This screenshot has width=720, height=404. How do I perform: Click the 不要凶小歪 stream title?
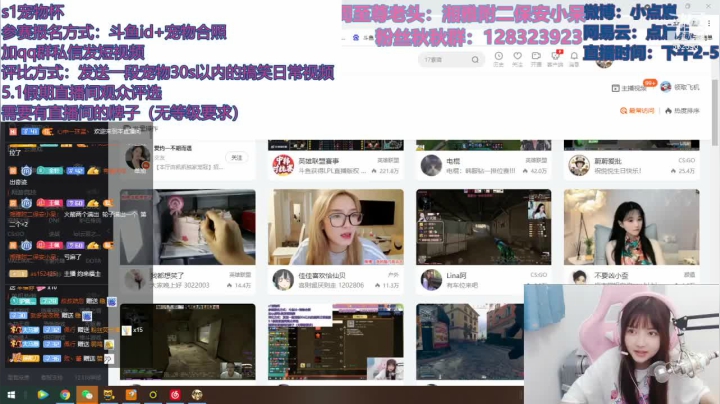(611, 275)
